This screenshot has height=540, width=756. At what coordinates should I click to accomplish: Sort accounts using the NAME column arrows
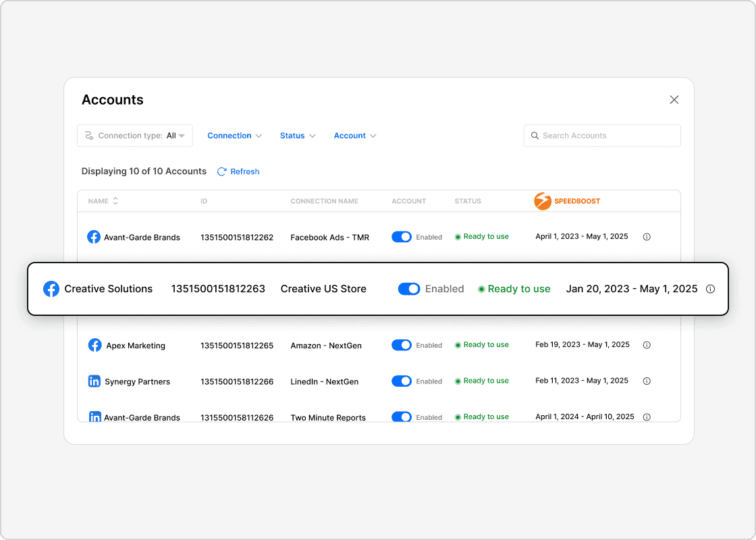tap(115, 200)
